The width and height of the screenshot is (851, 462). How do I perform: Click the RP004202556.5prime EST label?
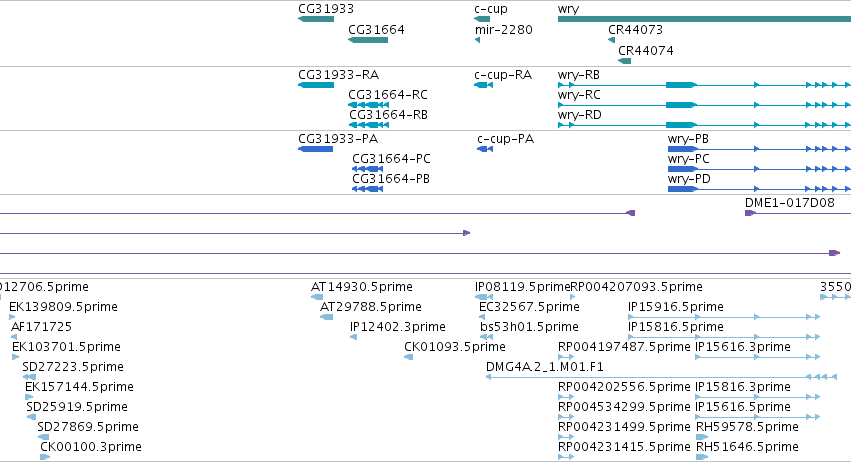[x=624, y=387]
